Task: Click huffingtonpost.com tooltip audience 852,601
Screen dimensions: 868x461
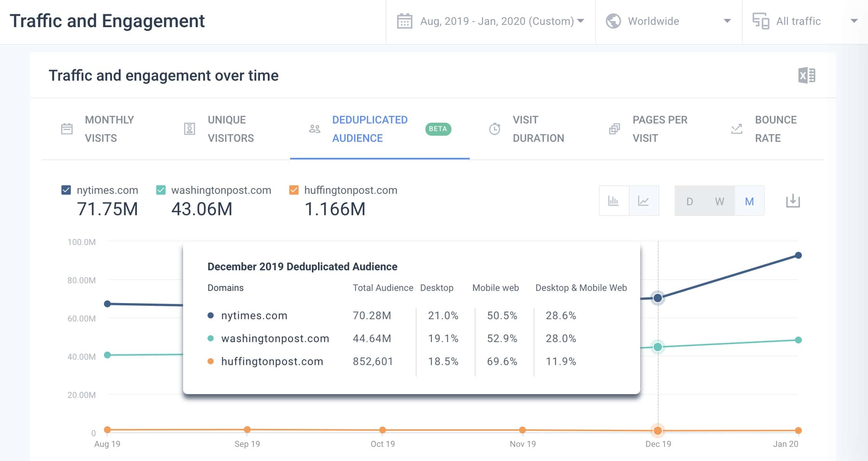Action: [373, 361]
